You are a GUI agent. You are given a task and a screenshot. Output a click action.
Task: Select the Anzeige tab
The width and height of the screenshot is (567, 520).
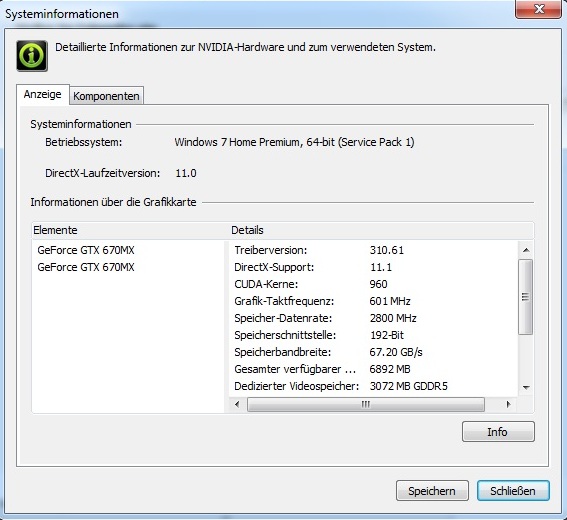pos(43,95)
